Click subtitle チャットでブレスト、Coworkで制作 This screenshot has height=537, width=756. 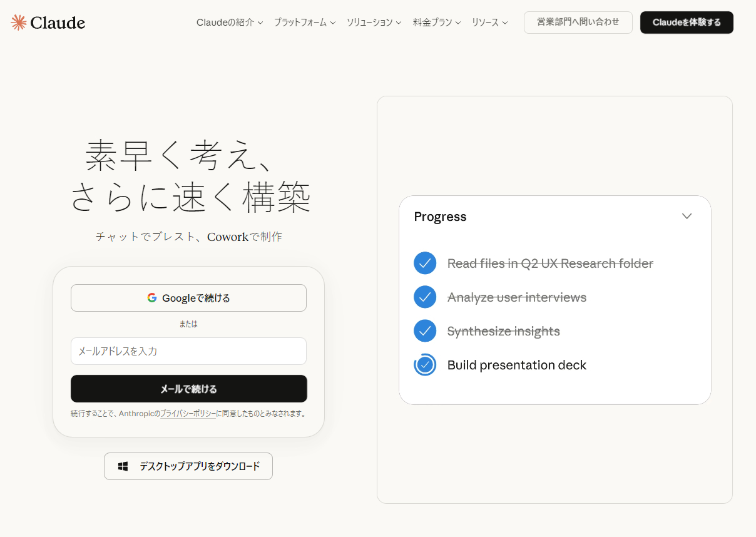click(x=188, y=237)
